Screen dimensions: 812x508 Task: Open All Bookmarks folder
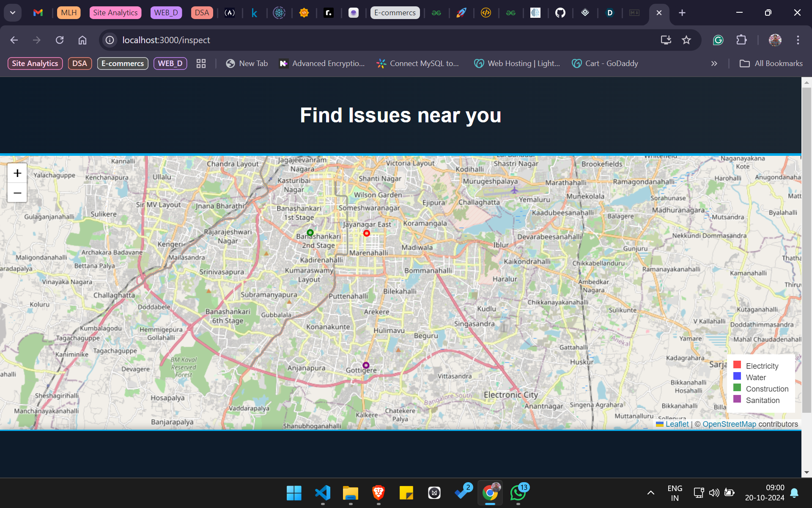[771, 63]
